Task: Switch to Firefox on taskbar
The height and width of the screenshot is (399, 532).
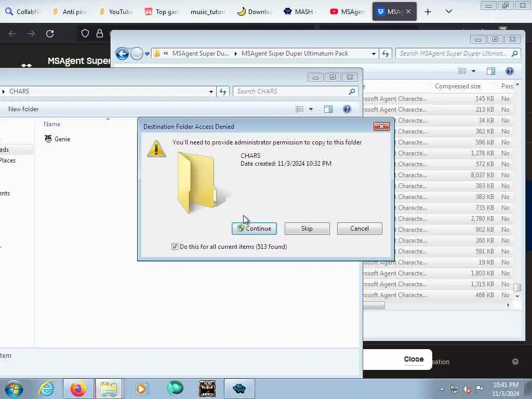Action: 78,389
